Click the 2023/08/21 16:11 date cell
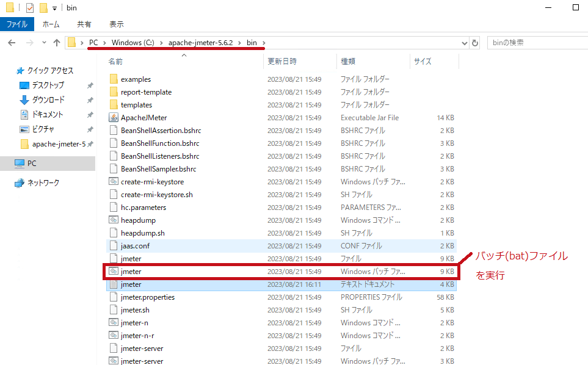Viewport: 588px width, 365px height. coord(294,284)
